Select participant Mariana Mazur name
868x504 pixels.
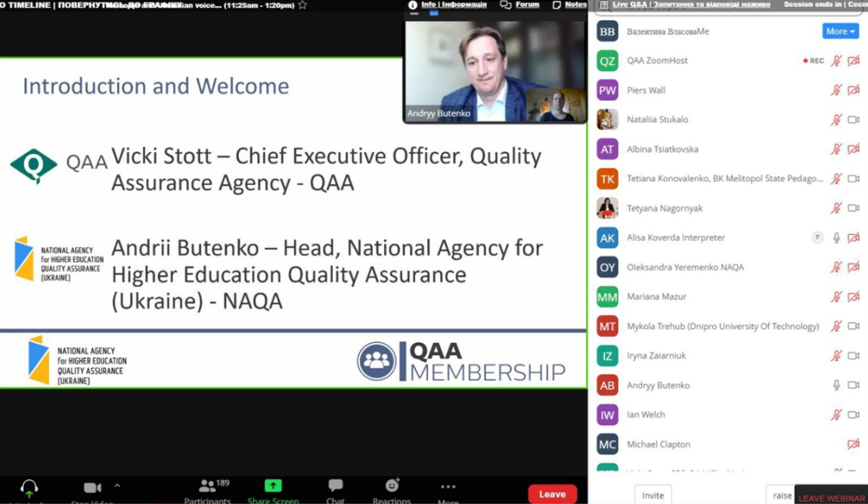[x=656, y=296]
